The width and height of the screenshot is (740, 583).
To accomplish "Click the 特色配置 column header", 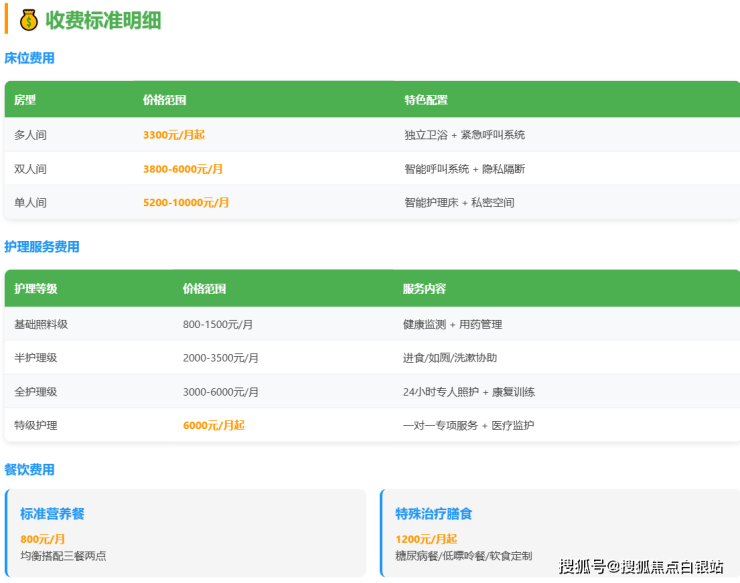I will pyautogui.click(x=426, y=100).
